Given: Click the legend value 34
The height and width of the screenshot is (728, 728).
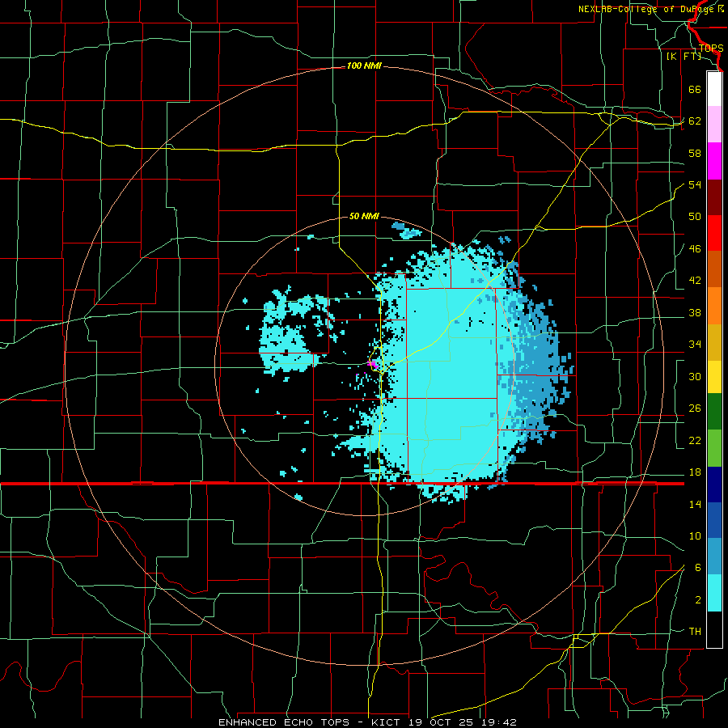Looking at the screenshot, I should (695, 345).
